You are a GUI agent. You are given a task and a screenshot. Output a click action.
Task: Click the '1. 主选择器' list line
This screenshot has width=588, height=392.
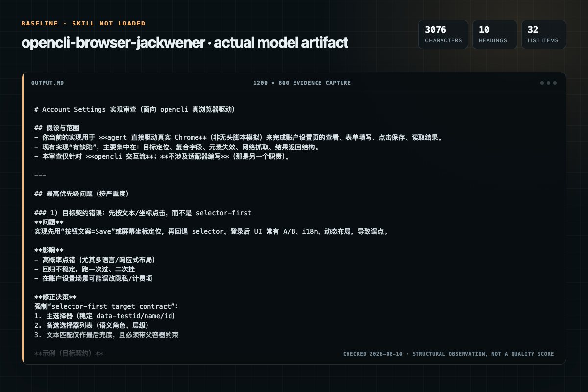[x=105, y=316]
